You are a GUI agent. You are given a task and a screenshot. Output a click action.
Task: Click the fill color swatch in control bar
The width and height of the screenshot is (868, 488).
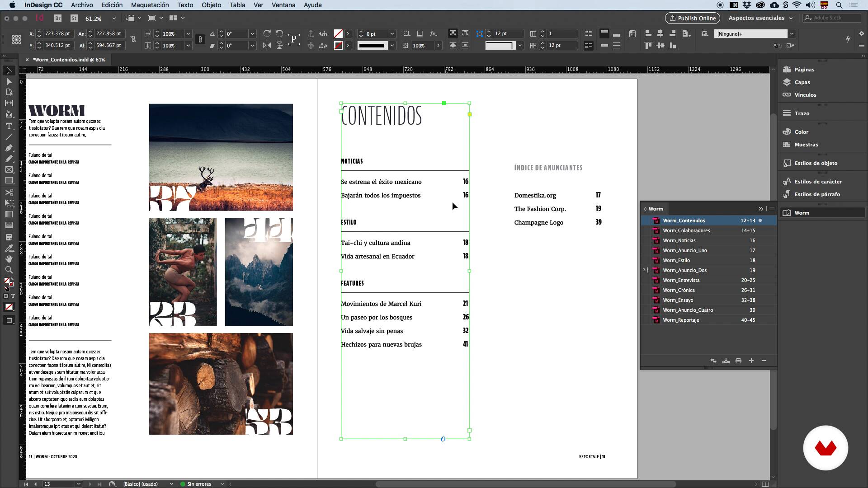[338, 34]
